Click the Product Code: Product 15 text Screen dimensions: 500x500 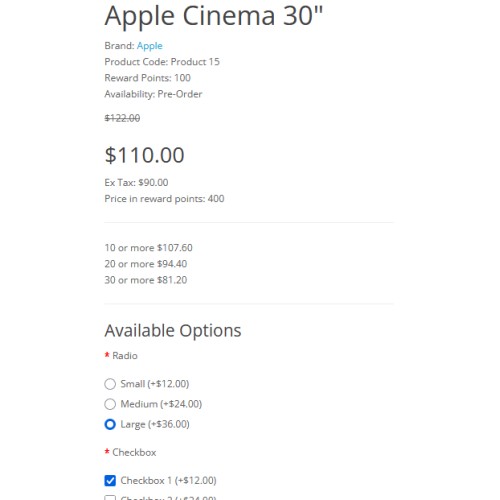(162, 62)
